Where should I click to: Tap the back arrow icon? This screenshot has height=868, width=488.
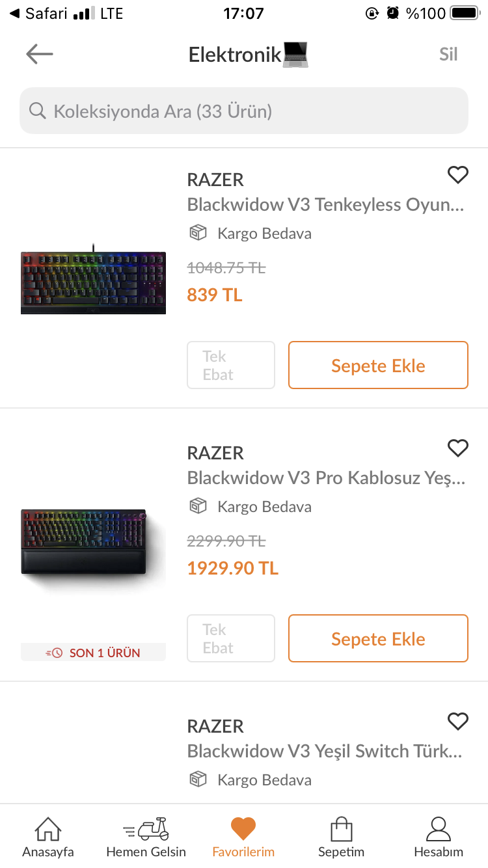tap(40, 54)
